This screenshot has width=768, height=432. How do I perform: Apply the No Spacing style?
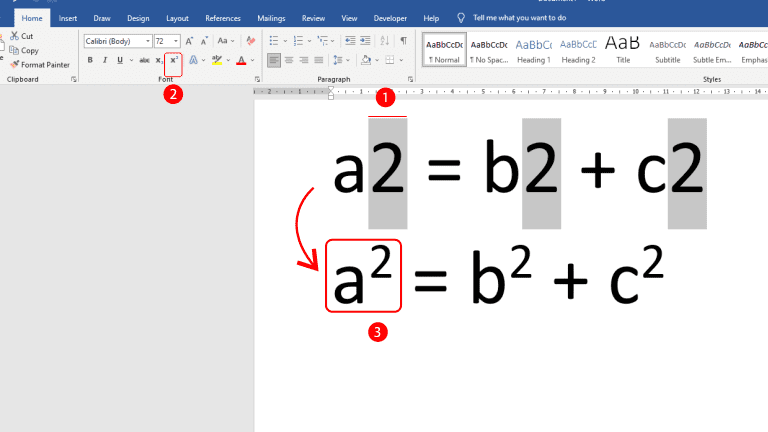489,50
